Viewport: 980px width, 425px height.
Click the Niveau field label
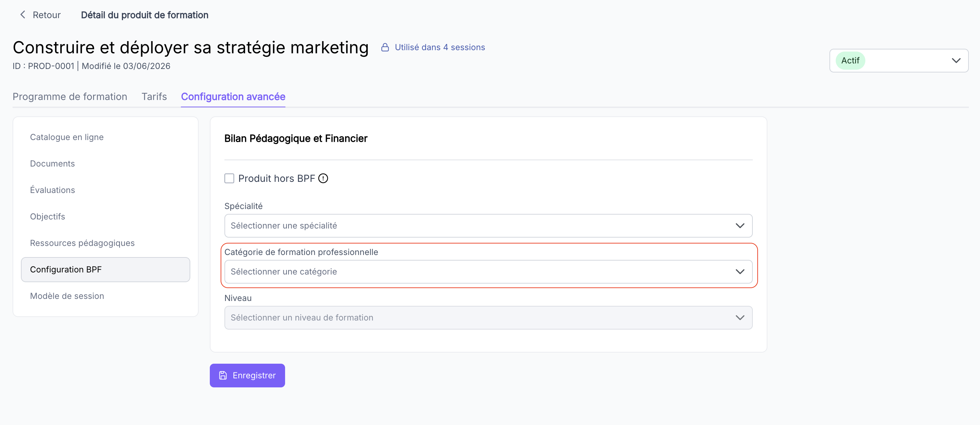coord(238,298)
